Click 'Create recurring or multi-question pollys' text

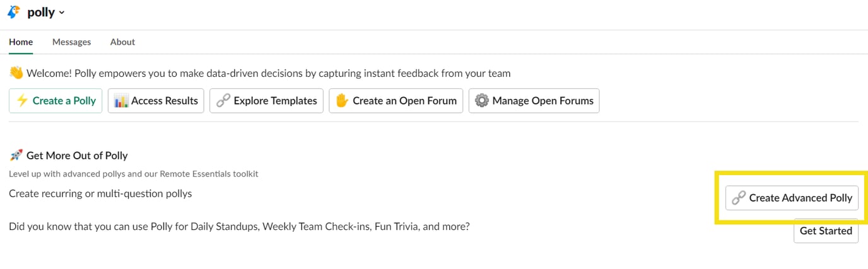100,193
